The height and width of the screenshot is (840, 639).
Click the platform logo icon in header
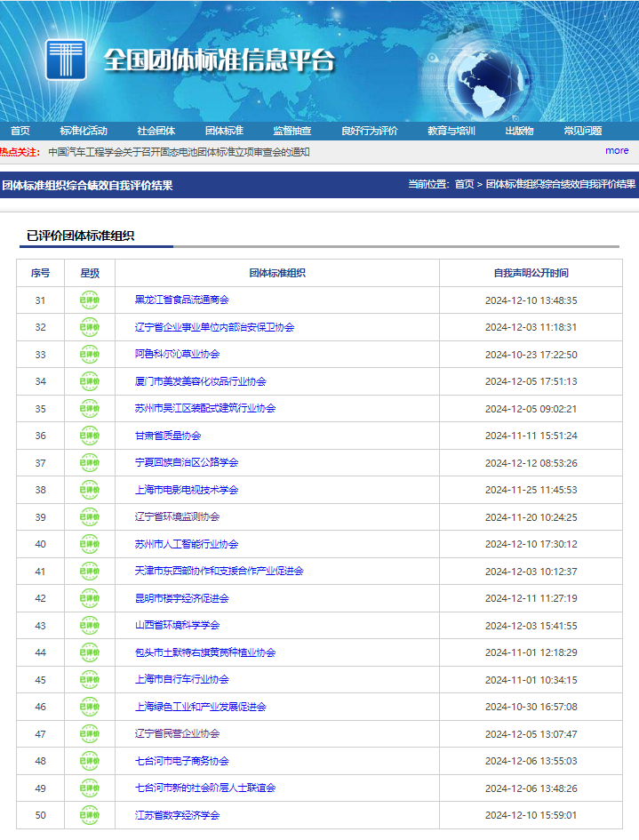coord(66,60)
